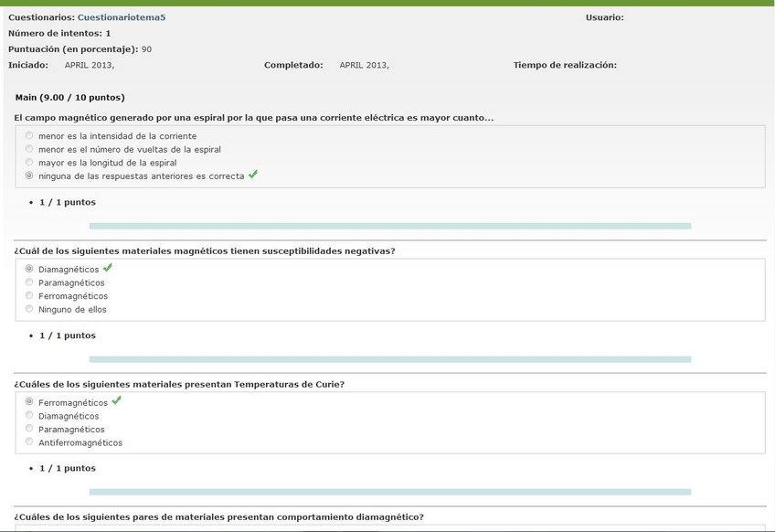Select the 'Ninguno de ellos' radio button
775x532 pixels.
pos(29,309)
